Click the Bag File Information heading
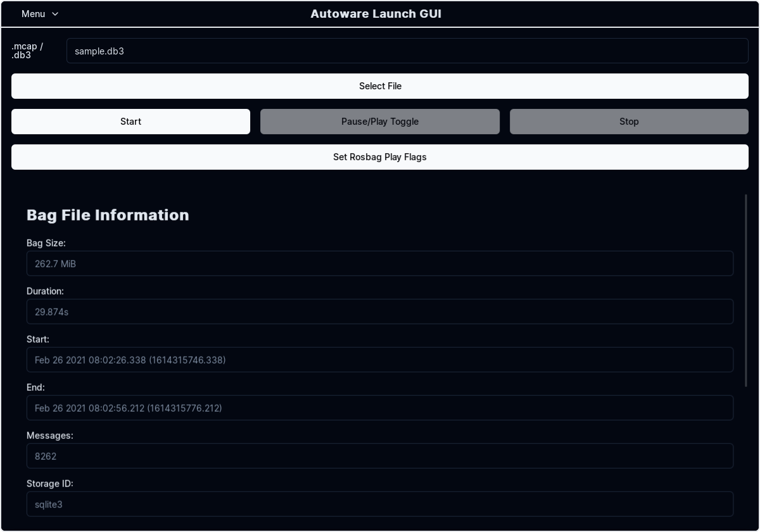The image size is (760, 532). [x=108, y=215]
